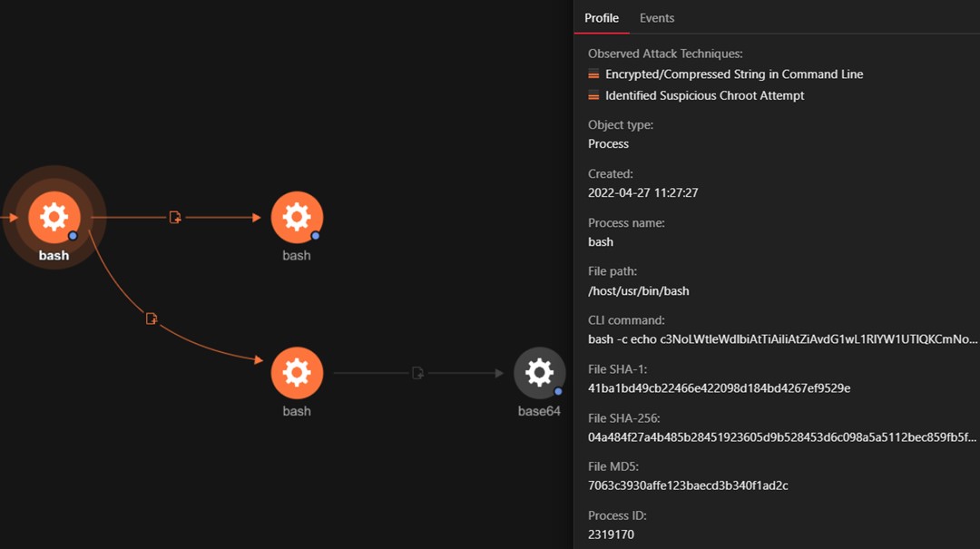Click the severity icon beside Encrypted/Compressed String
The height and width of the screenshot is (549, 980).
593,74
